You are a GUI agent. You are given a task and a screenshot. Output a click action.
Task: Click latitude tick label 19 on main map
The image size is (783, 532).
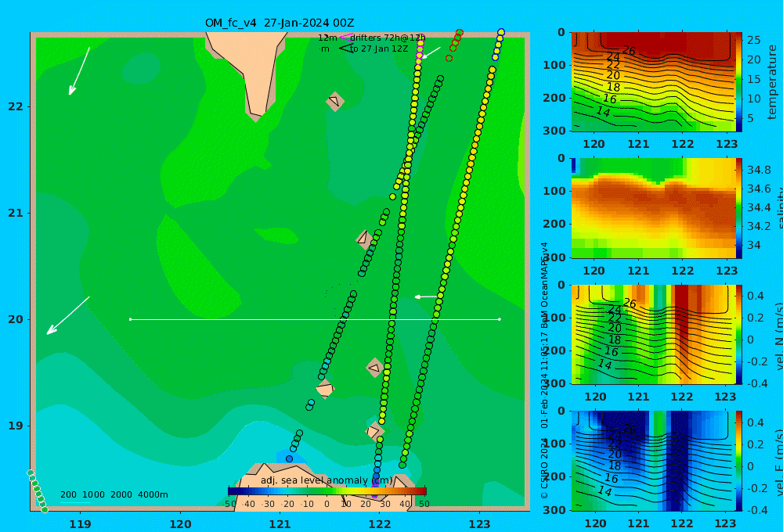click(x=16, y=426)
